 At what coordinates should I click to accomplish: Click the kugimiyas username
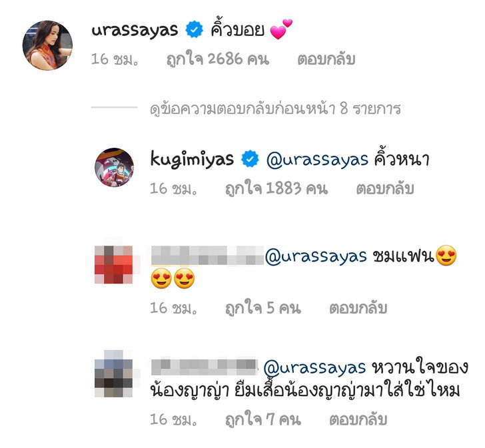click(x=192, y=160)
